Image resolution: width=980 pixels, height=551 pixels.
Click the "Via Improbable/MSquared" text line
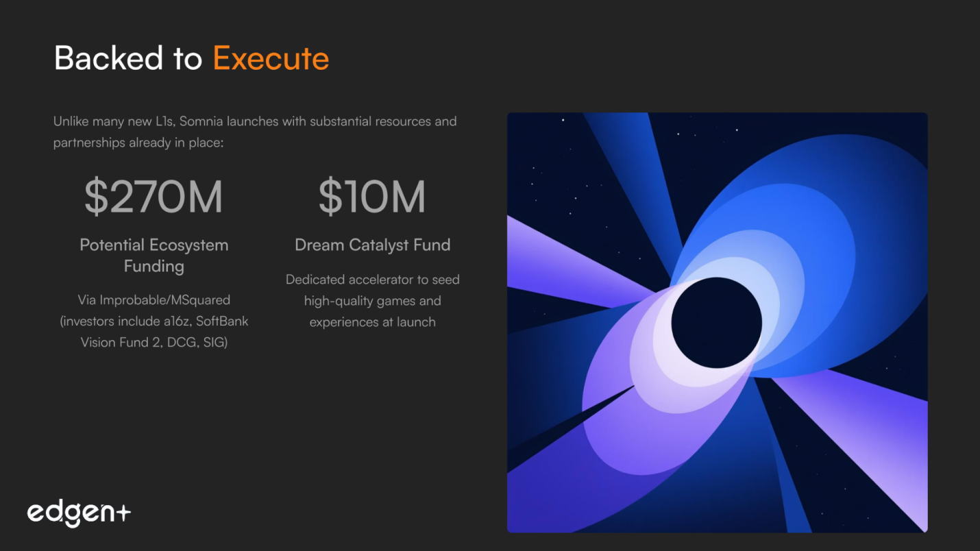(x=154, y=299)
